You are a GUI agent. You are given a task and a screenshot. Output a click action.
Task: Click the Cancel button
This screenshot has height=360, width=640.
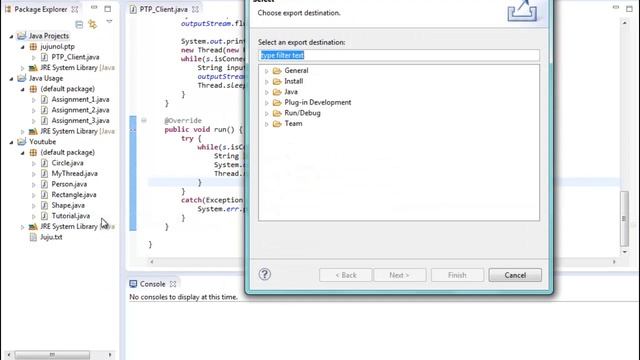[x=515, y=275]
